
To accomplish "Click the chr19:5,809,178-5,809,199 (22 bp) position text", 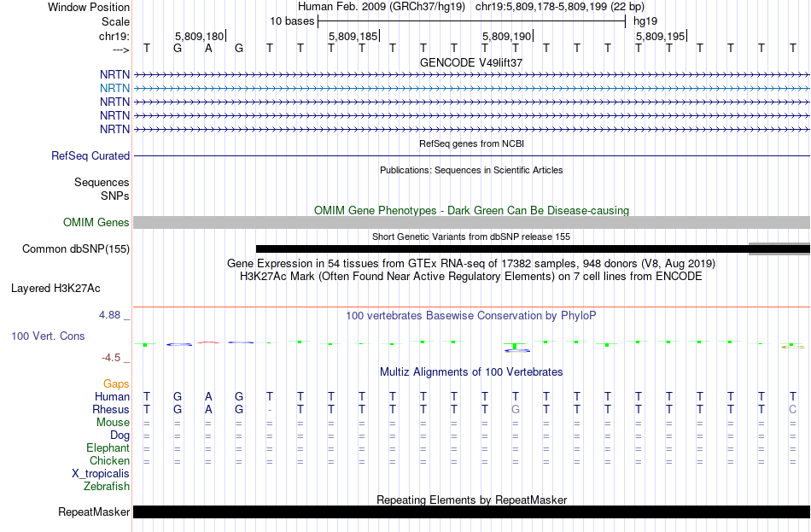I will pyautogui.click(x=560, y=7).
